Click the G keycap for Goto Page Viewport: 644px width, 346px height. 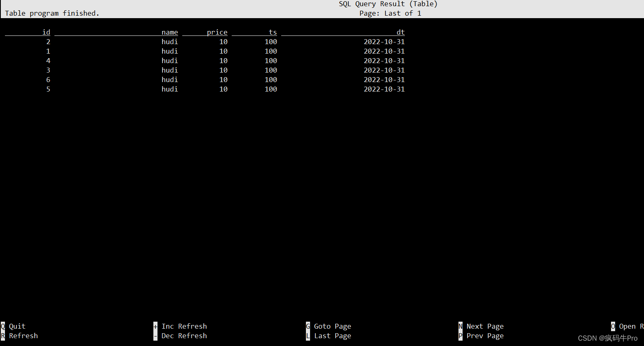308,326
